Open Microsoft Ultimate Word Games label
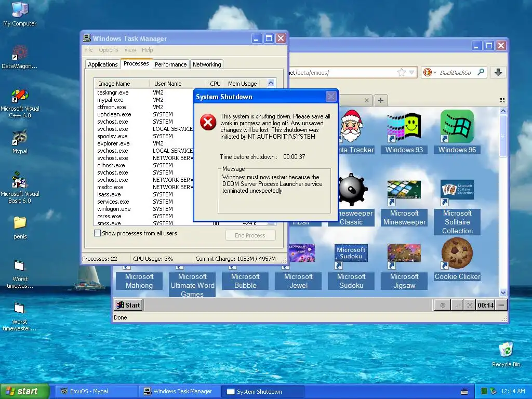The height and width of the screenshot is (399, 532). (x=192, y=285)
